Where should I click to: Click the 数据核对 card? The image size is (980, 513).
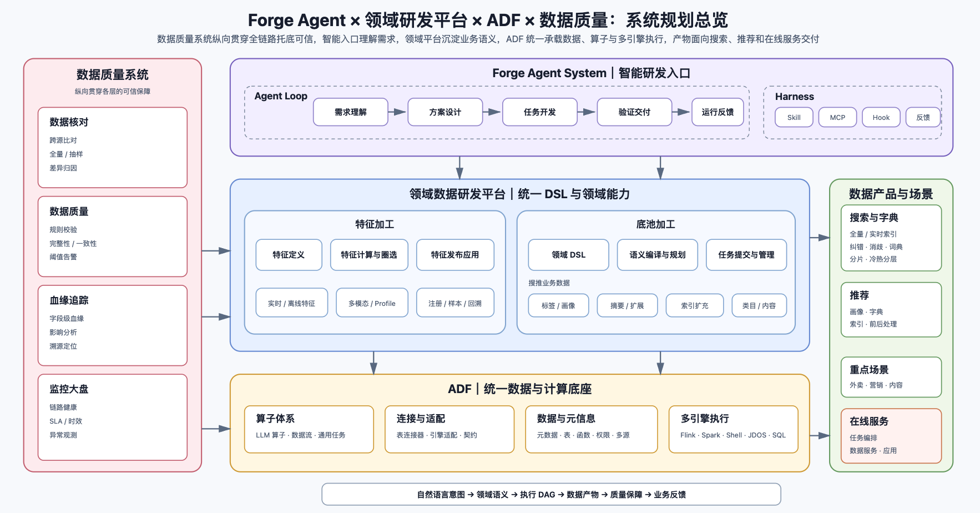point(113,148)
